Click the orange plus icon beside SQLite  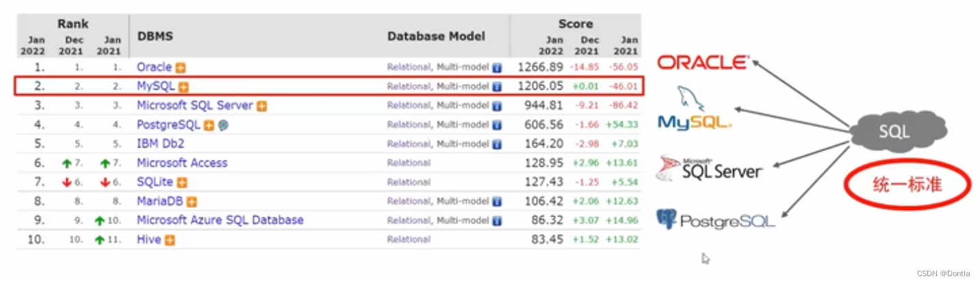182,183
